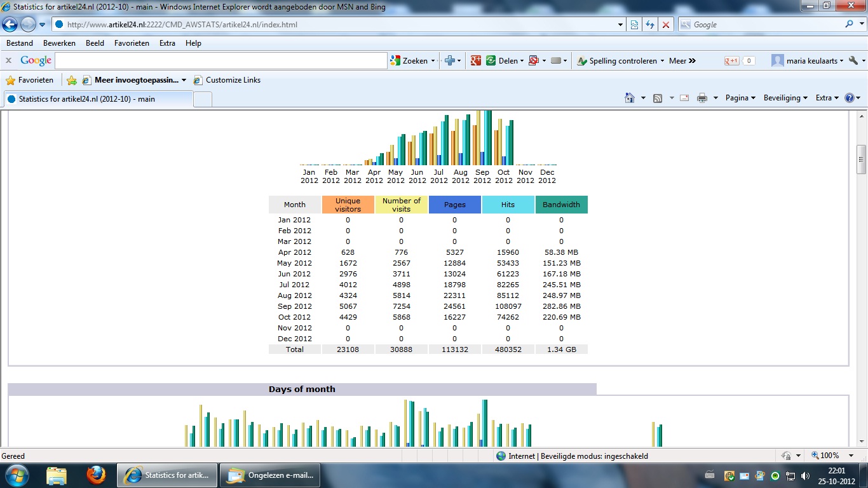The height and width of the screenshot is (488, 868).
Task: Open Firefox from the taskbar
Action: tap(96, 475)
